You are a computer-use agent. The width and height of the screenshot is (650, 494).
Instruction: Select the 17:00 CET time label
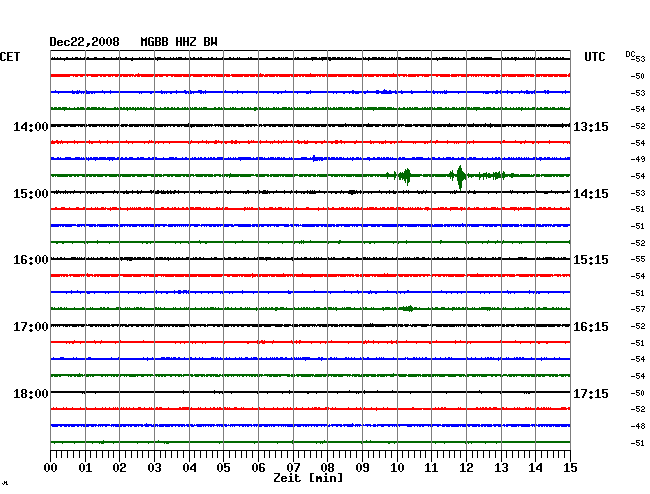(x=31, y=327)
